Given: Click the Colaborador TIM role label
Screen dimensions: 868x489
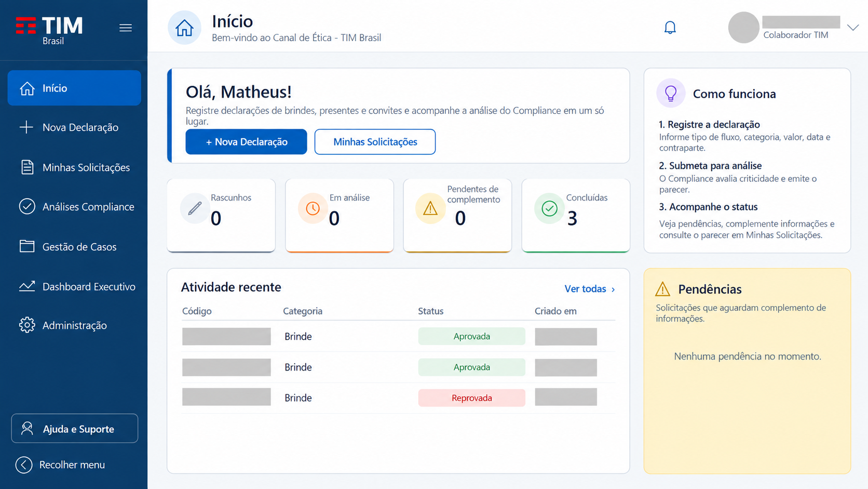Looking at the screenshot, I should [x=796, y=35].
